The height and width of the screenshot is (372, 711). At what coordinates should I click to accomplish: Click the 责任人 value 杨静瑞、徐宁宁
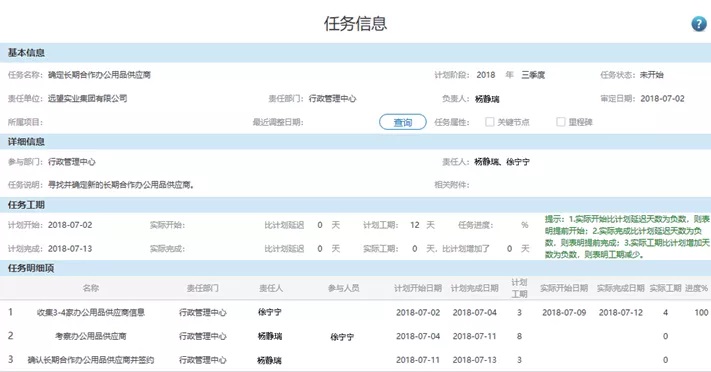pyautogui.click(x=502, y=162)
